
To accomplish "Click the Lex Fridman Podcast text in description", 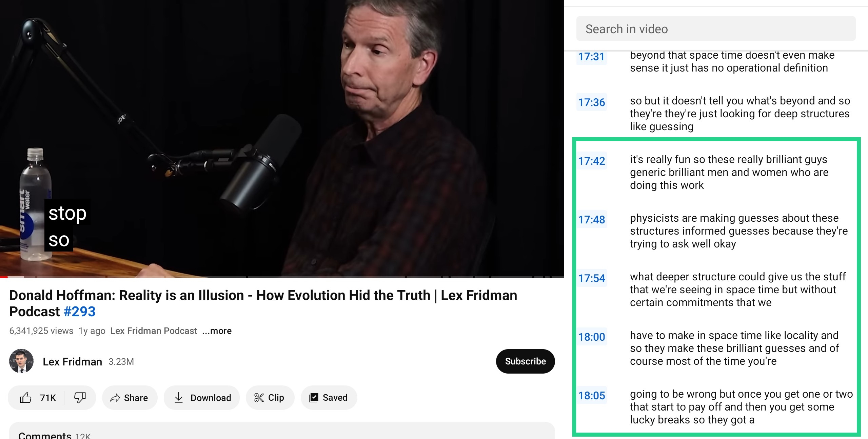I will point(154,331).
